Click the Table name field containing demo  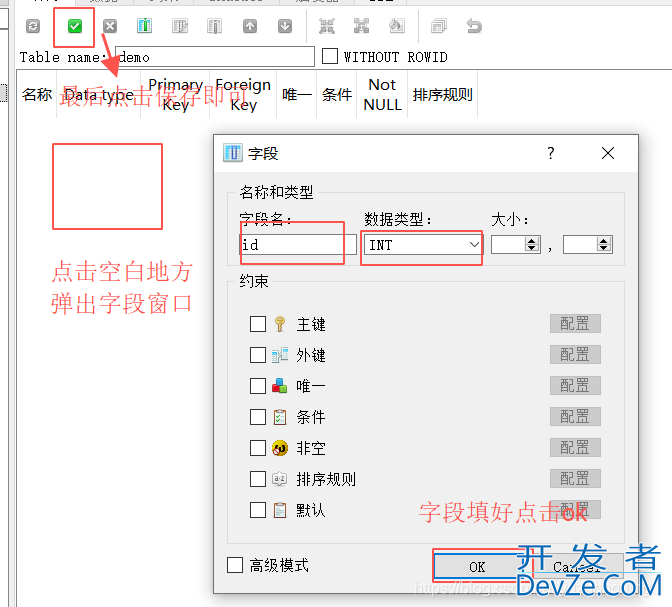215,57
